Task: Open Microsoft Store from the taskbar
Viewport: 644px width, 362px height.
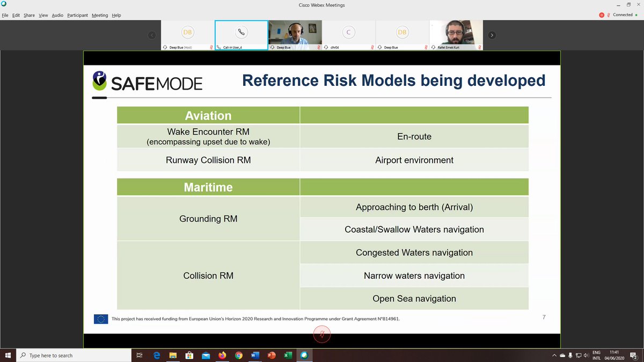Action: (189, 355)
